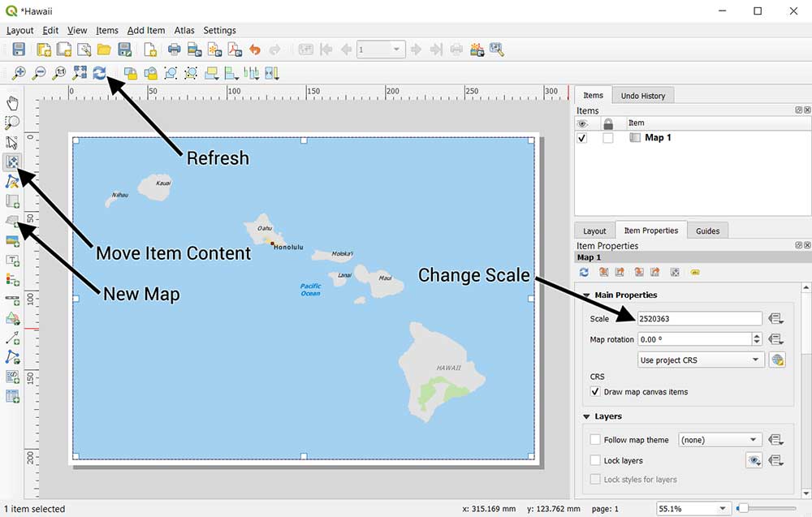Viewport: 812px width, 517px height.
Task: Open the Atlas menu
Action: (x=184, y=31)
